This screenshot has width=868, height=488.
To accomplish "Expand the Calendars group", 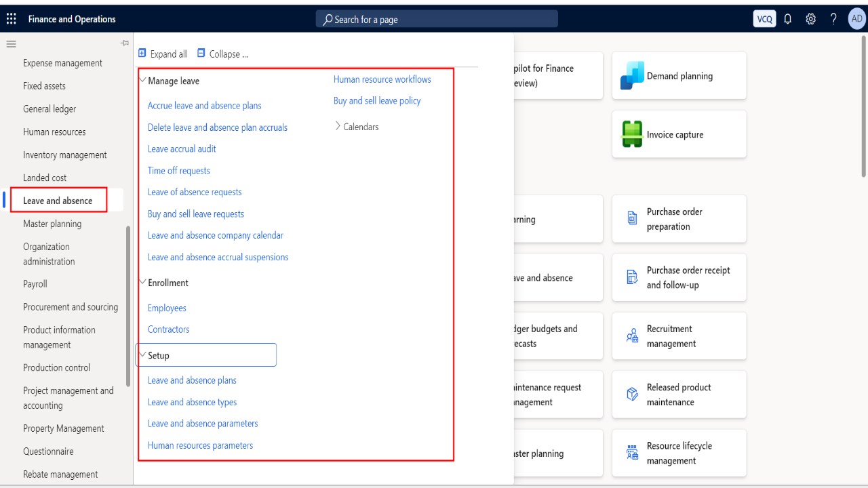I will [x=338, y=125].
